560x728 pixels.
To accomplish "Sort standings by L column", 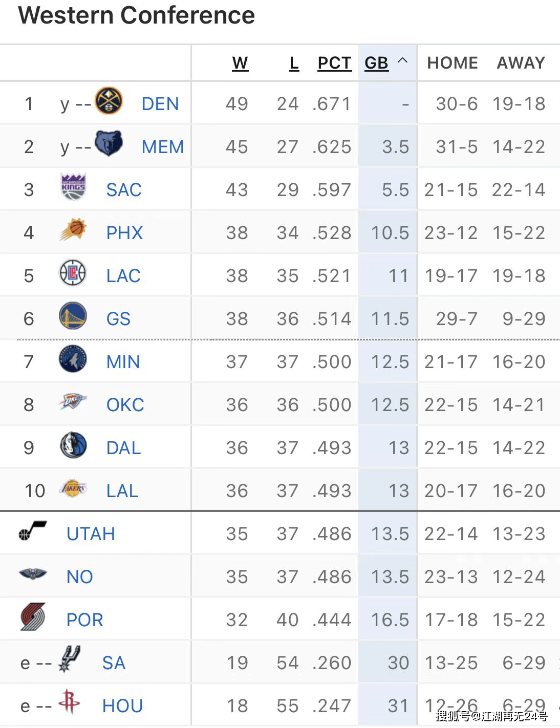I will (294, 63).
